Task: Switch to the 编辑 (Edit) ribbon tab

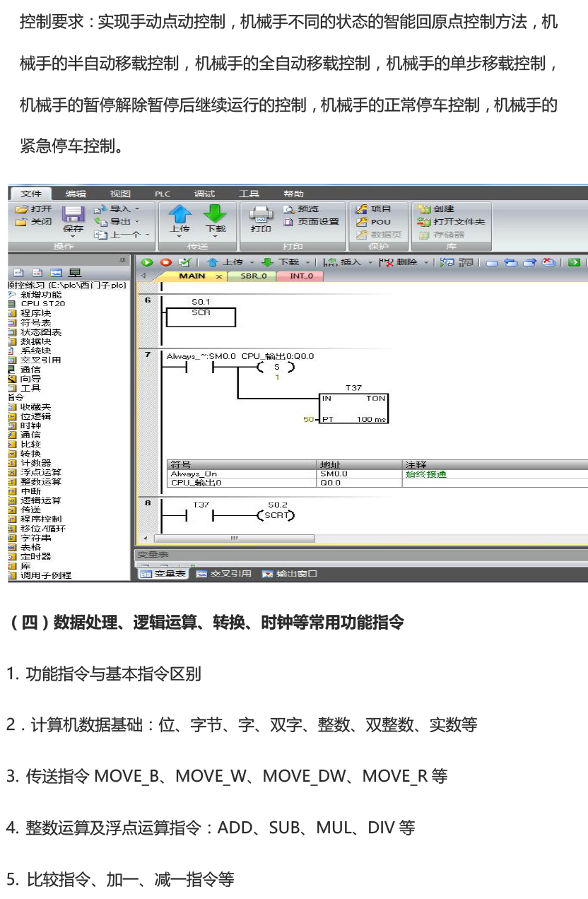Action: tap(76, 194)
